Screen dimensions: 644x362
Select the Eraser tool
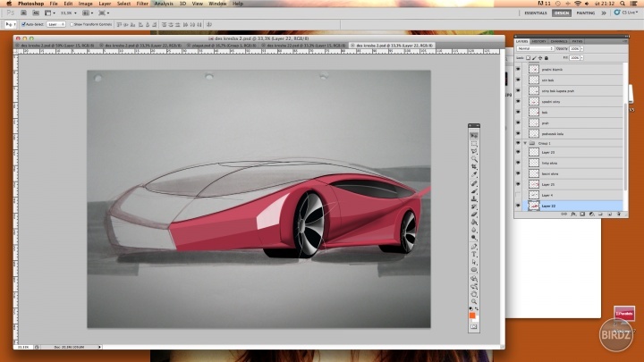[x=474, y=215]
